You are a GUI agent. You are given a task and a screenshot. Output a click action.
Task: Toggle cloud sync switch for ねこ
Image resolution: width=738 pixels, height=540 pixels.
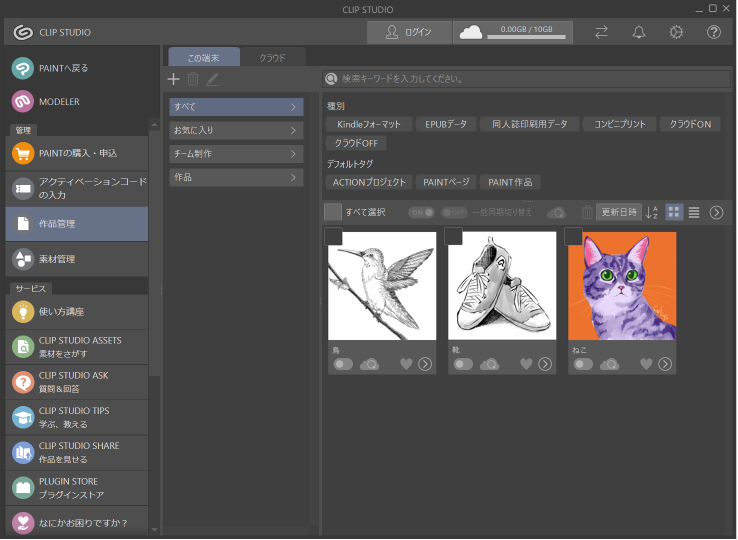(x=583, y=364)
